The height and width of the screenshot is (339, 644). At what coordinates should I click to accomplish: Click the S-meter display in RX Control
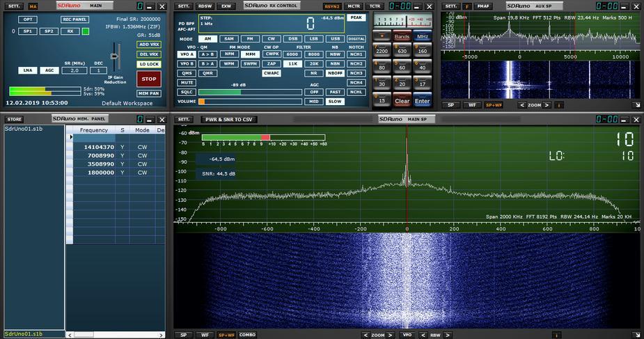(402, 20)
